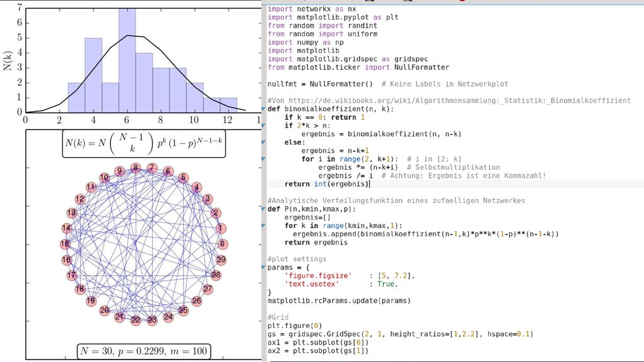Screen dimensions: 644x362
Task: Click the line 'if k == 0: return 1'
Action: point(325,118)
